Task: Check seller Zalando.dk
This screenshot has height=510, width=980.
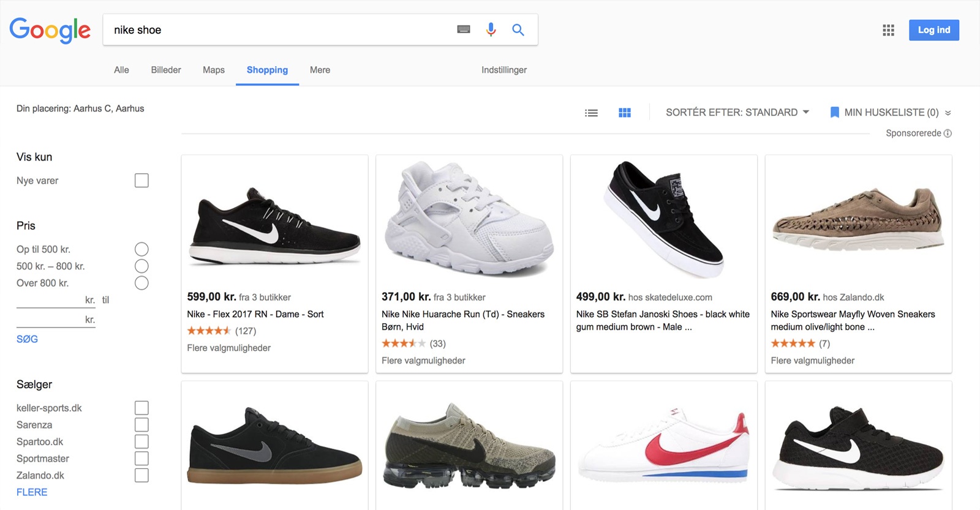Action: coord(141,475)
